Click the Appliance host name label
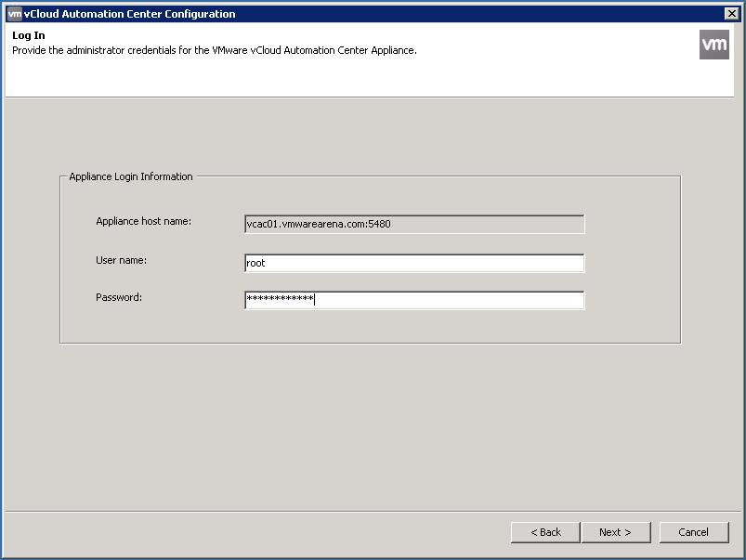The height and width of the screenshot is (560, 746). pos(144,221)
